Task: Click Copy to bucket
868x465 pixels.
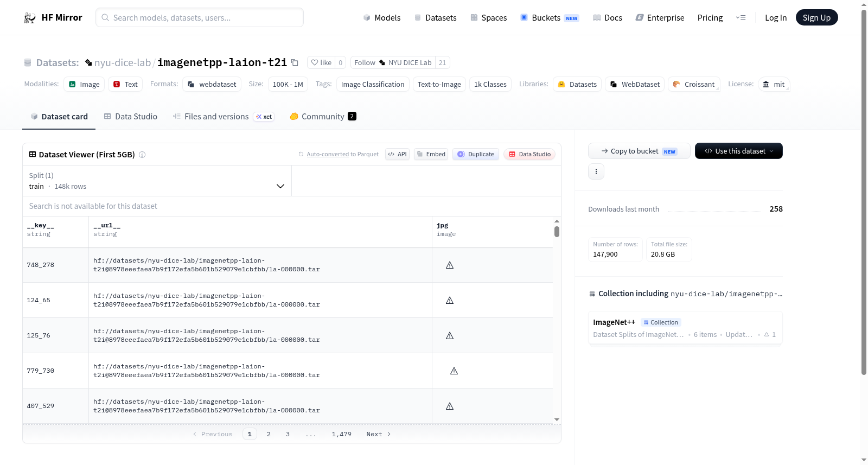Action: coord(639,151)
